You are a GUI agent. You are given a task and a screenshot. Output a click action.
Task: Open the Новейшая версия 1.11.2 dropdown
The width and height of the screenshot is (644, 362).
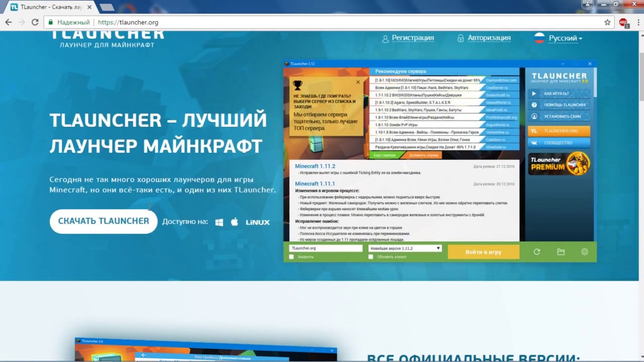click(405, 248)
